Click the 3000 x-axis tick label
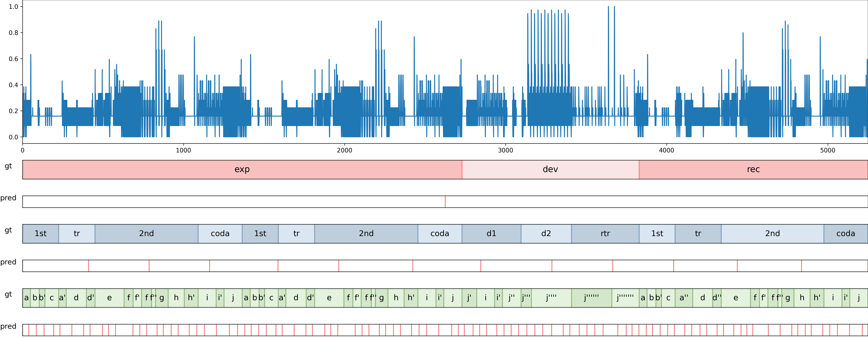 (x=505, y=150)
